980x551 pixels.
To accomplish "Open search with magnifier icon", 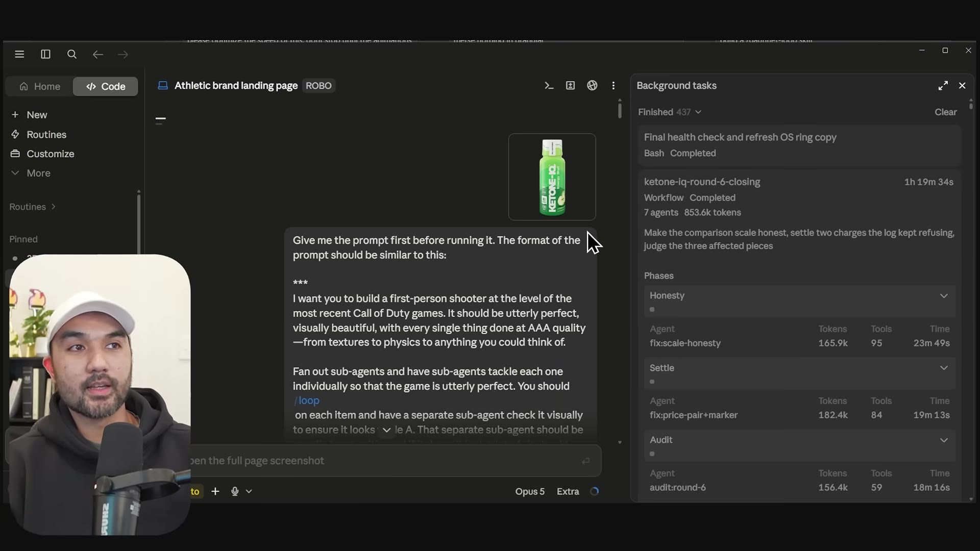I will (x=72, y=54).
